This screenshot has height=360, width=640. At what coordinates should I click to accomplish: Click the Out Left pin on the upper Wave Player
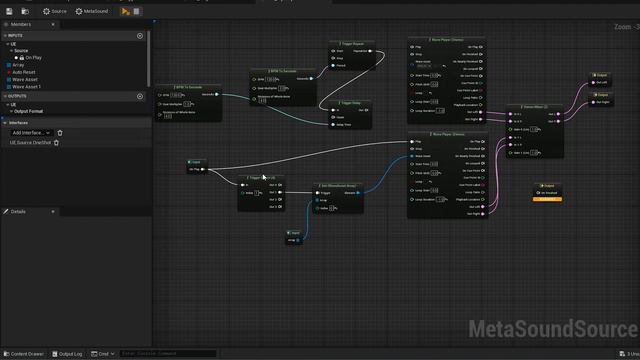[x=481, y=112]
